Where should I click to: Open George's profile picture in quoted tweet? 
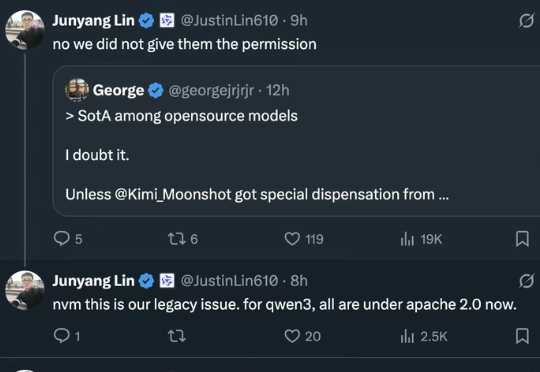click(x=77, y=90)
